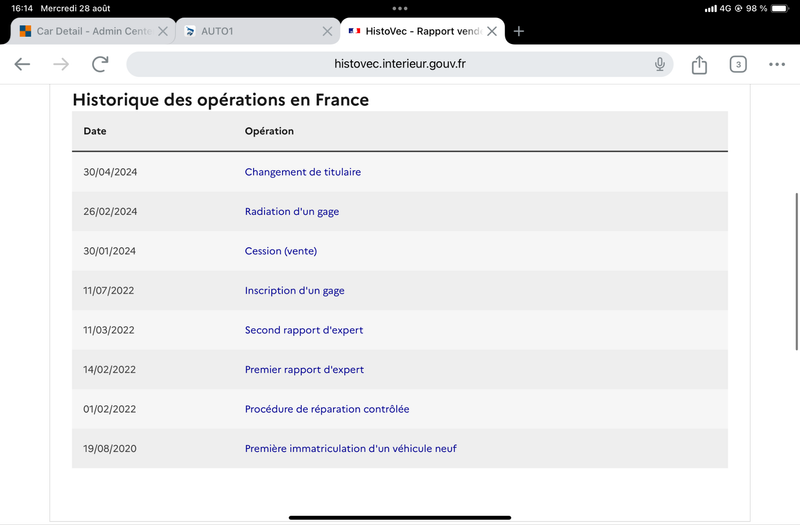Image resolution: width=800 pixels, height=525 pixels.
Task: Select date 30/04/2024 cell
Action: tap(110, 172)
